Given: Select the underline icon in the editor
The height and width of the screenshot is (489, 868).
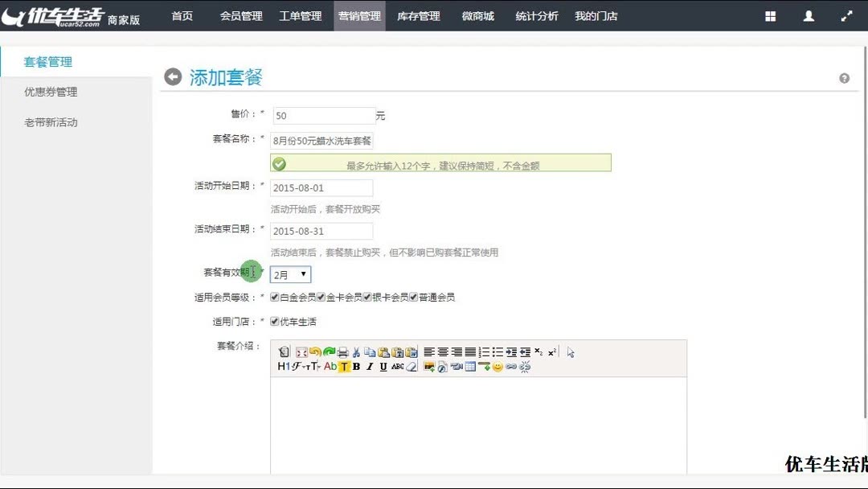Looking at the screenshot, I should point(383,367).
